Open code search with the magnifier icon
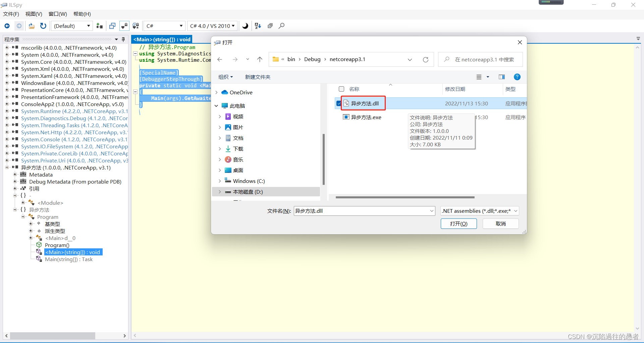Viewport: 644px width, 343px height. tap(282, 26)
